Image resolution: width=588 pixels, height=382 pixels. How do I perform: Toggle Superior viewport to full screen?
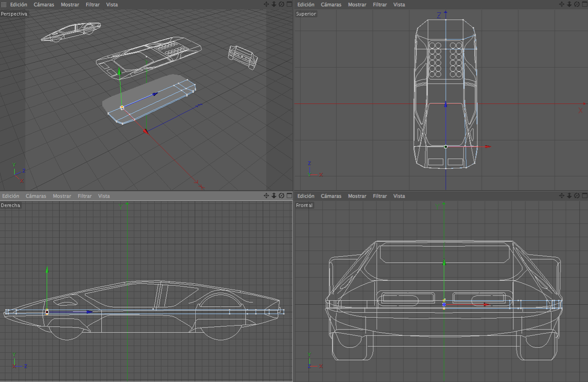[x=584, y=4]
